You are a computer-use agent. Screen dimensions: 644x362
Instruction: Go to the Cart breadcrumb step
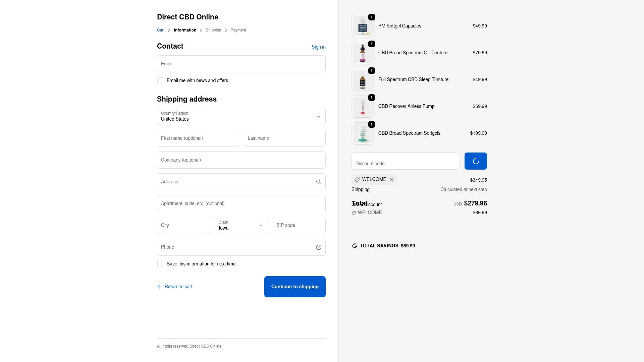[161, 30]
